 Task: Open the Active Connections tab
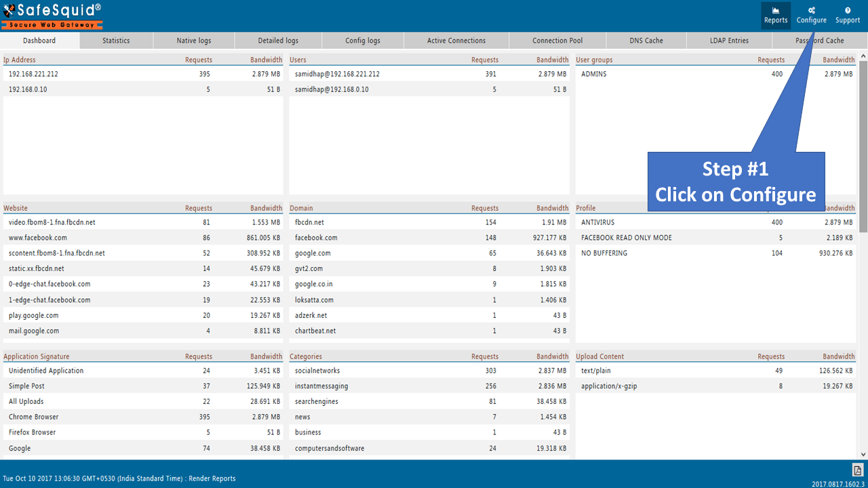point(456,41)
